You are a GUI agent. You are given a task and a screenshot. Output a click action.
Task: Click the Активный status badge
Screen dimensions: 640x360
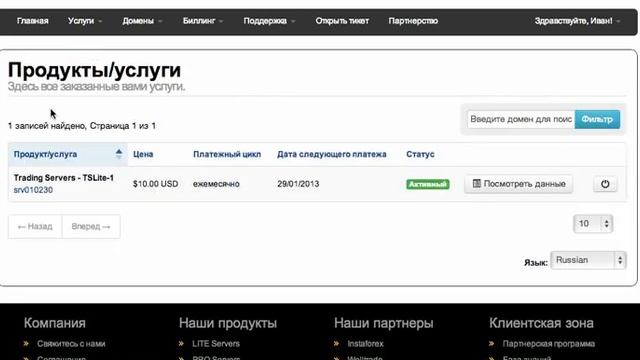[428, 184]
